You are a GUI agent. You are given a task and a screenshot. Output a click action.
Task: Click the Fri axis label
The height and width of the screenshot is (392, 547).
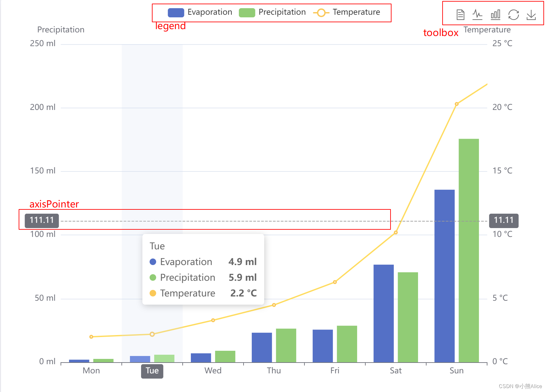pos(335,371)
